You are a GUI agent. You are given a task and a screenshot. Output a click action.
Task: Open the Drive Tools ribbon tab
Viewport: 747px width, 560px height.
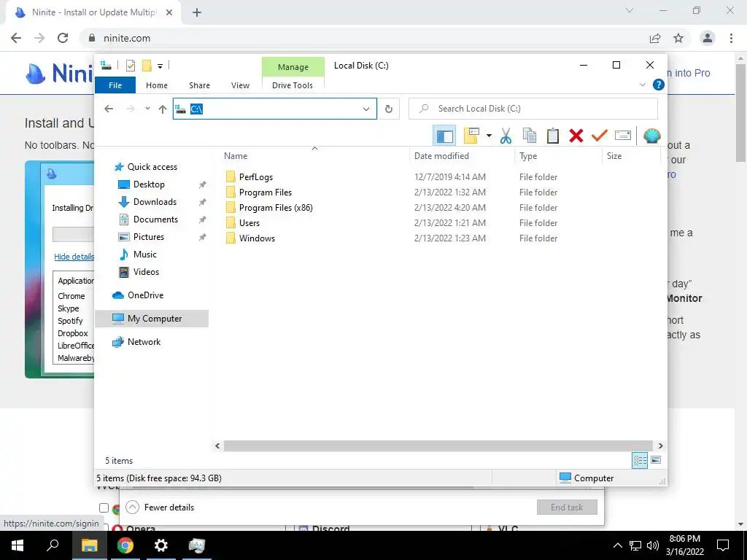tap(293, 85)
